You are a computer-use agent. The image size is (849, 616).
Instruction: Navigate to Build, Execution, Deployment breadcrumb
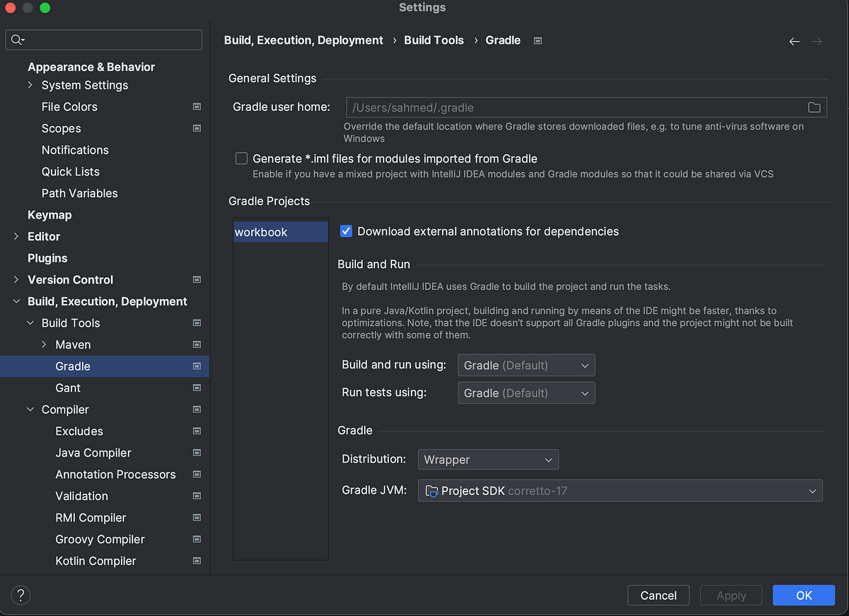(303, 40)
